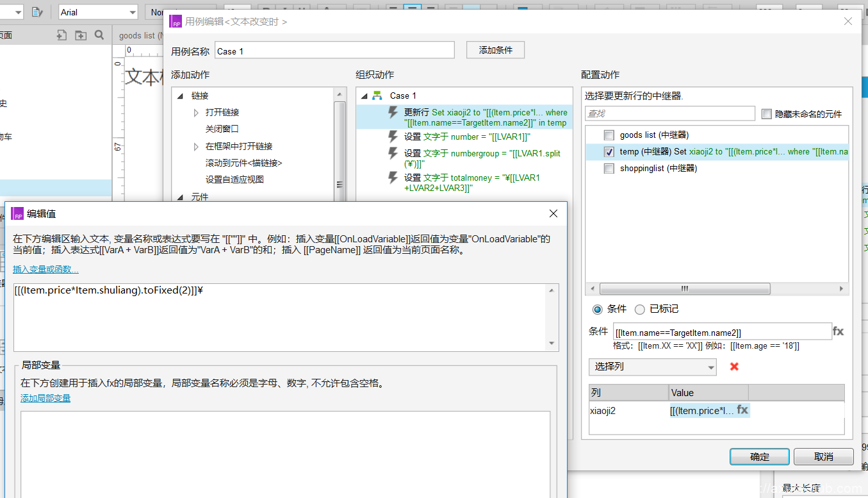Viewport: 868px width, 498px height.
Task: Select the 已标记 radio button
Action: coord(639,310)
